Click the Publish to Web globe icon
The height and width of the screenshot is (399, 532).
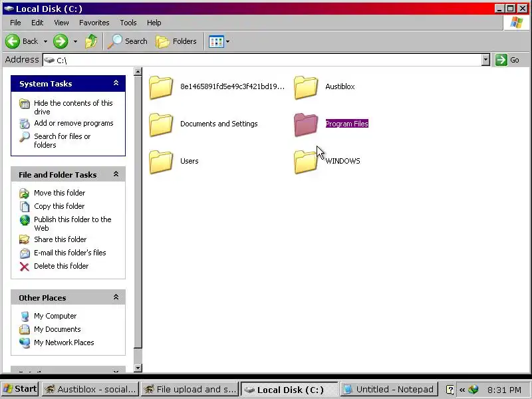tap(25, 220)
